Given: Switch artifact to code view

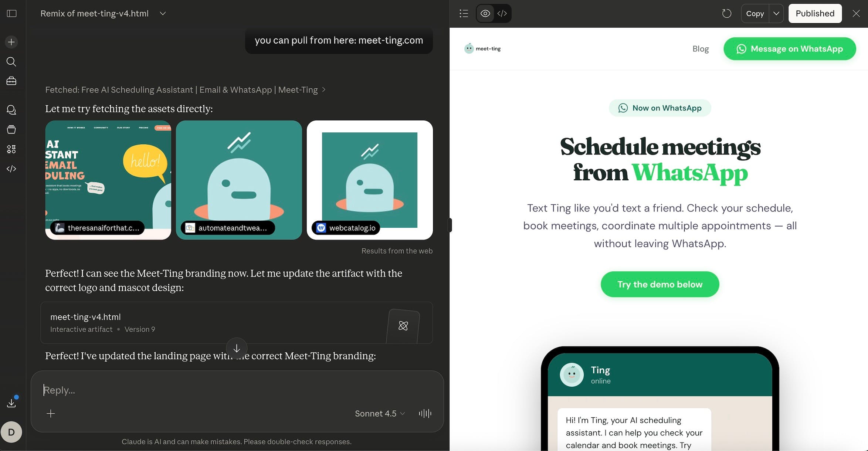Looking at the screenshot, I should tap(502, 14).
